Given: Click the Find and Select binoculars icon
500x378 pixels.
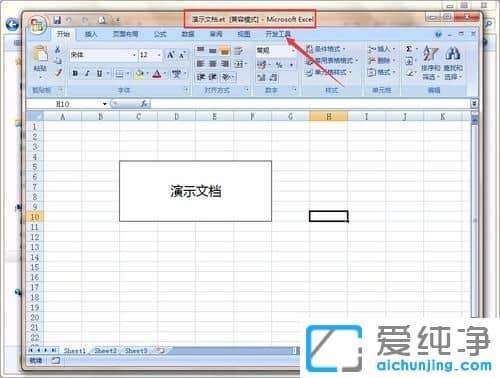Looking at the screenshot, I should [453, 62].
